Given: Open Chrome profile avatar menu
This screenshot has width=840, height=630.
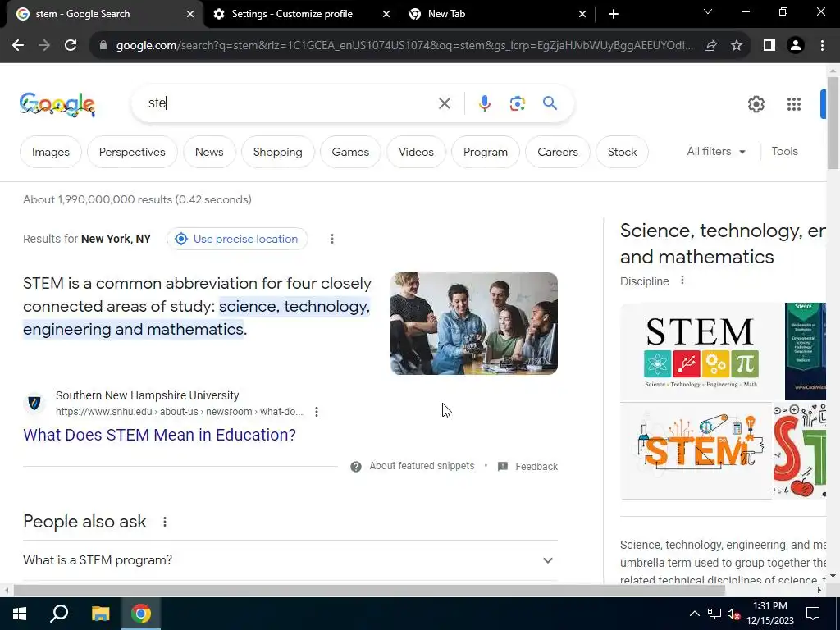Looking at the screenshot, I should tap(796, 46).
